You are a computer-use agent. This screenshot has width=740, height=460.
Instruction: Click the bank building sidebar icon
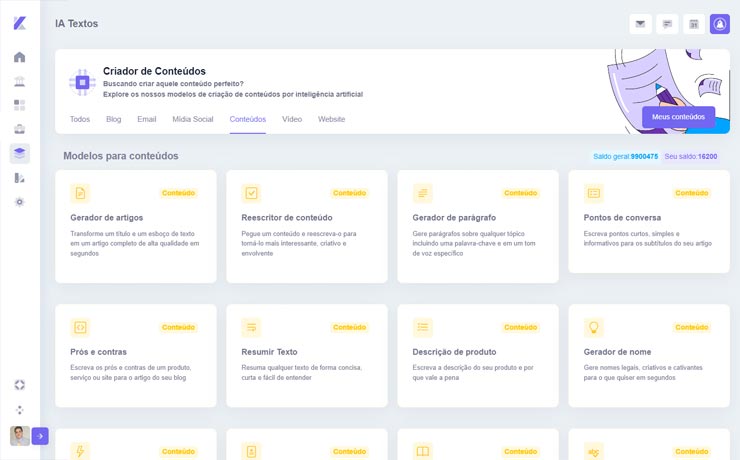point(20,81)
